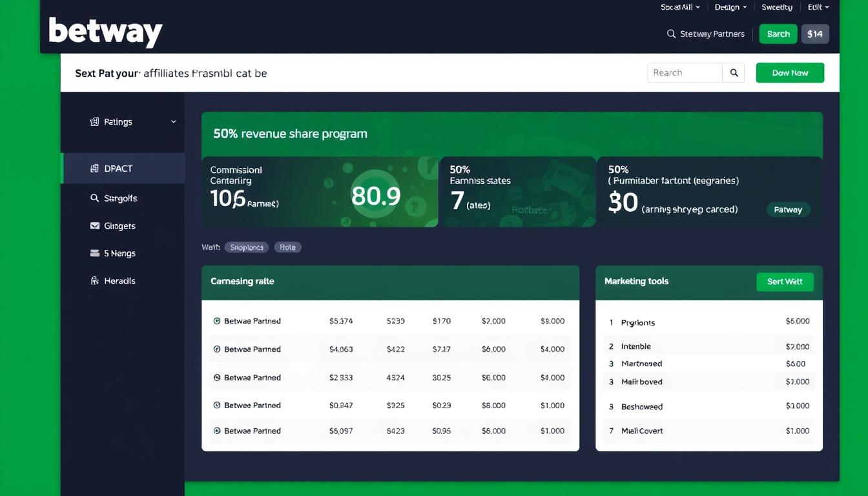Click the circle icon in the $2,333 row
868x496 pixels.
pyautogui.click(x=217, y=377)
